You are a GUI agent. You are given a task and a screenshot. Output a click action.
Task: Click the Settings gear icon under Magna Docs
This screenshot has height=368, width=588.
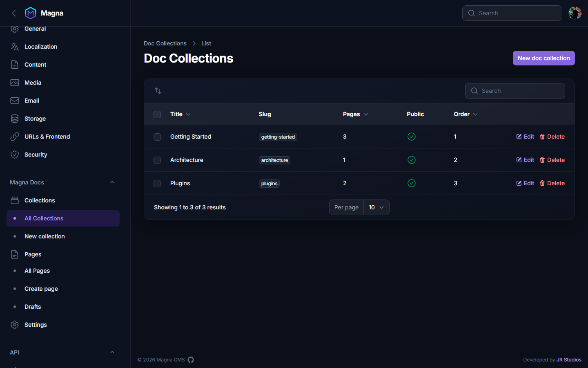(15, 325)
